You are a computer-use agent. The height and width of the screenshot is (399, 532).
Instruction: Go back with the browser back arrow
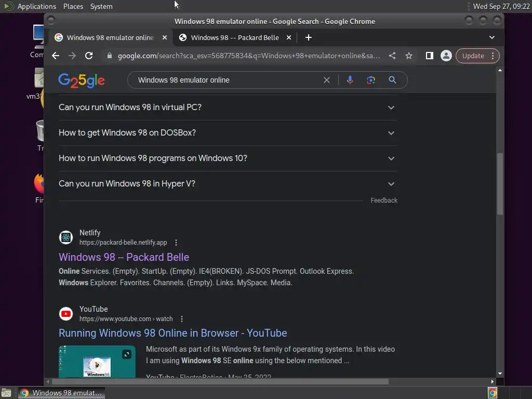coord(56,56)
